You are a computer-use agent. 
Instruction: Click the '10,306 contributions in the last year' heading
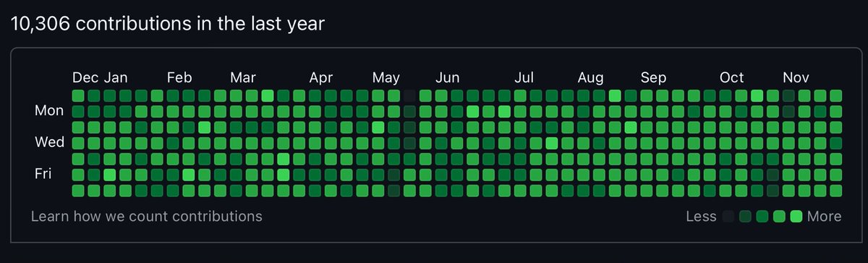(167, 24)
